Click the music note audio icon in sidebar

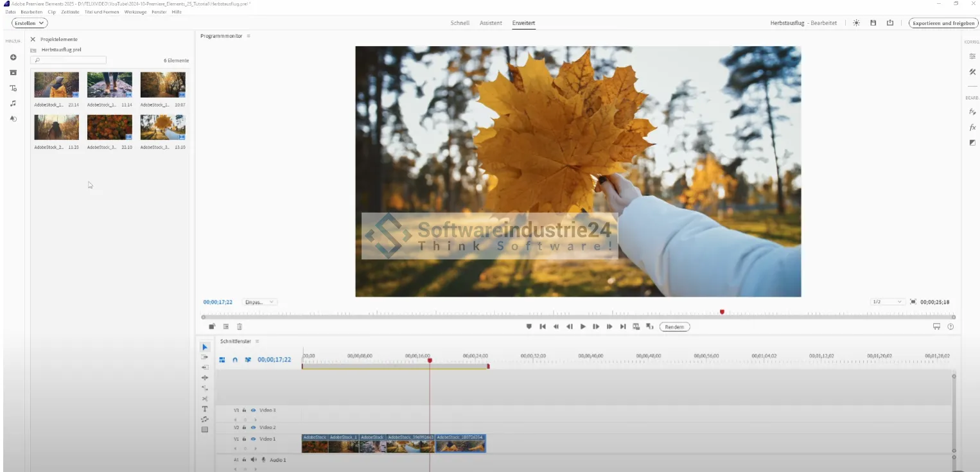[13, 103]
